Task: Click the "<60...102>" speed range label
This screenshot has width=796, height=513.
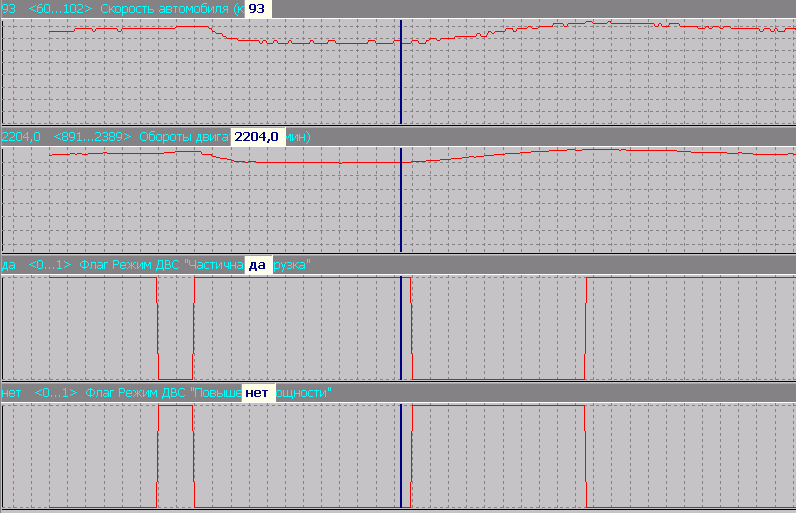Action: (x=59, y=8)
